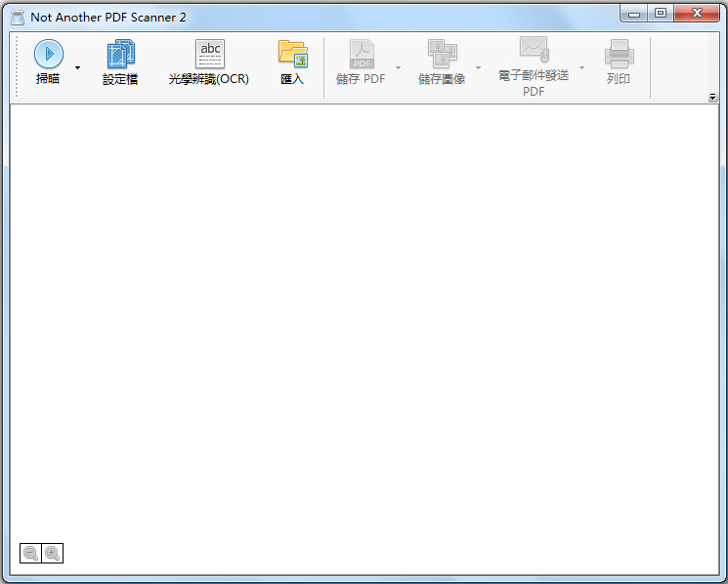Screen dimensions: 728x584
Task: Minimize the Not Another PDF Scanner 2 window
Action: (x=634, y=14)
